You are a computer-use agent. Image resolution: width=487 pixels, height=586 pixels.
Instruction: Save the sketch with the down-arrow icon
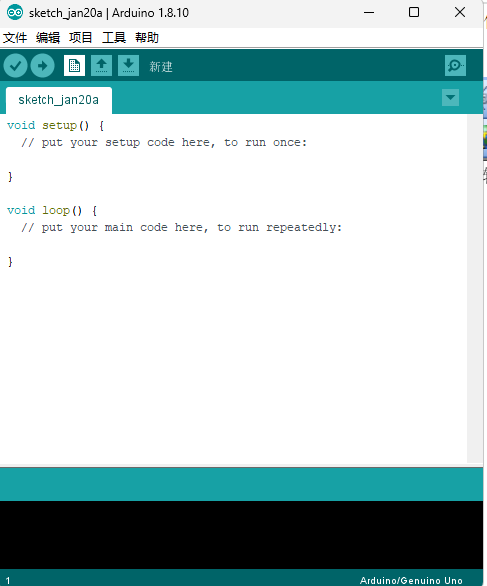[128, 66]
